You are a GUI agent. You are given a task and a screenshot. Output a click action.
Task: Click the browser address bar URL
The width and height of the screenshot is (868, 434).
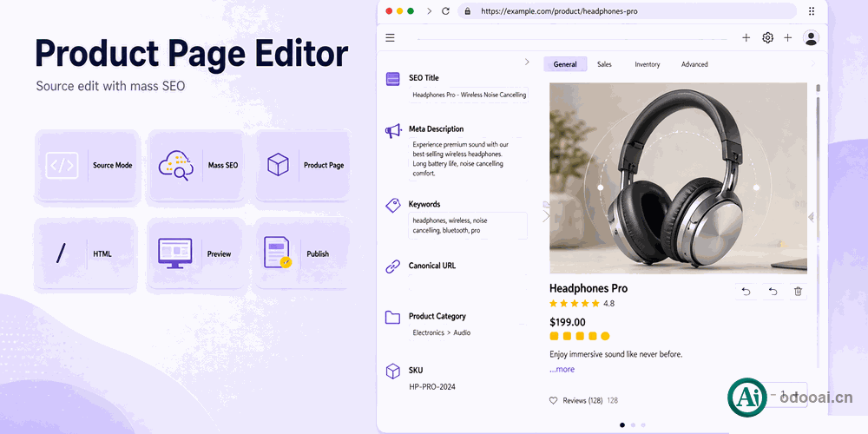point(559,11)
